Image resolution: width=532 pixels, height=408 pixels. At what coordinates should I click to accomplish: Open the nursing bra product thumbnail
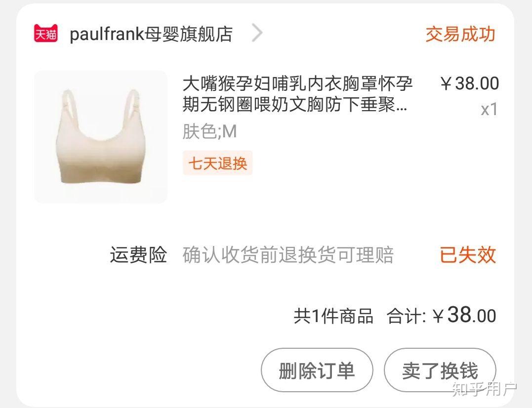tap(101, 137)
